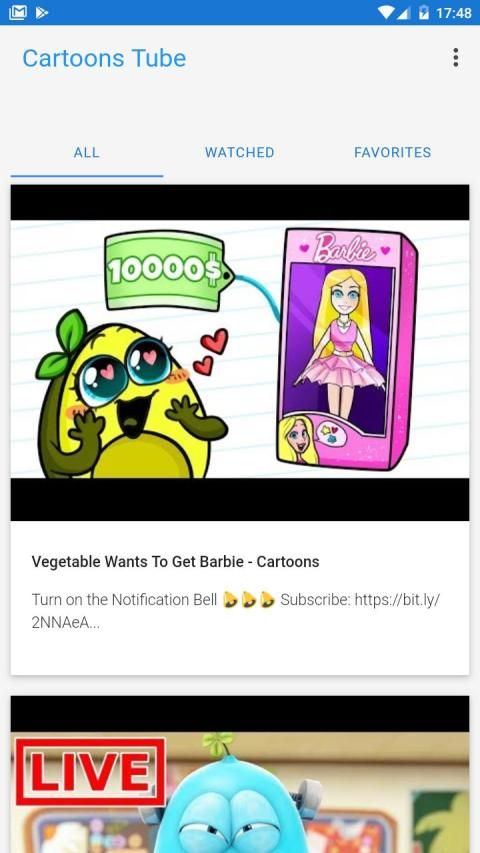Tap the Gmail notification icon
The width and height of the screenshot is (480, 853).
pyautogui.click(x=17, y=12)
